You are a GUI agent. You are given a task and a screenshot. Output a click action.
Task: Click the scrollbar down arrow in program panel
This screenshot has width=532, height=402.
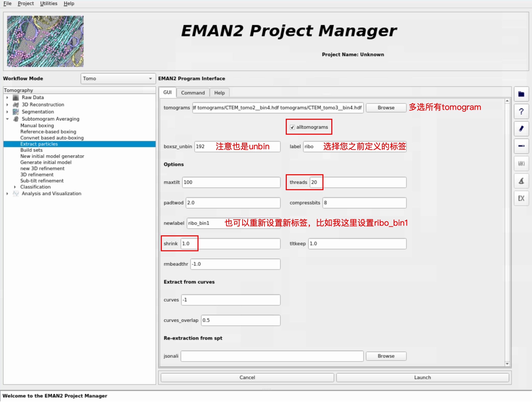click(507, 364)
